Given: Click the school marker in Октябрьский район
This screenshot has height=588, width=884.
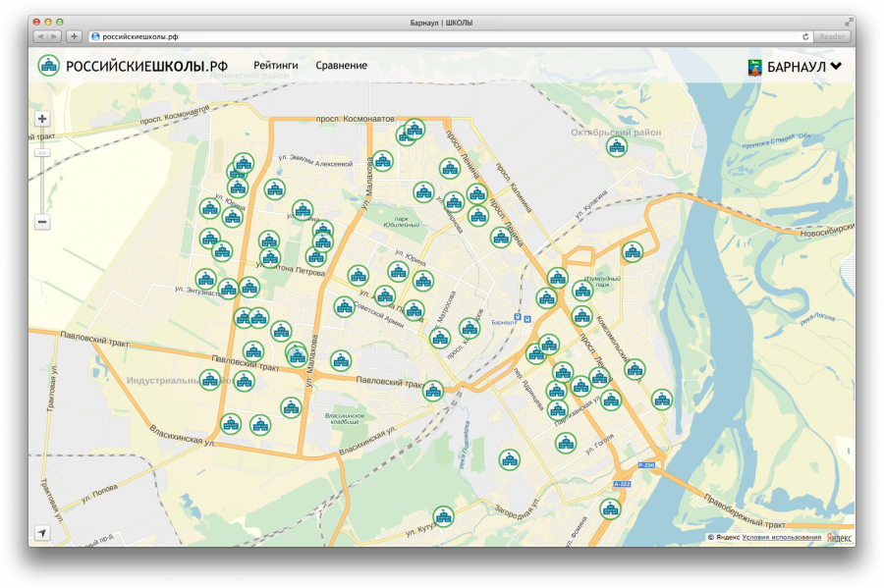Looking at the screenshot, I should click(x=616, y=146).
